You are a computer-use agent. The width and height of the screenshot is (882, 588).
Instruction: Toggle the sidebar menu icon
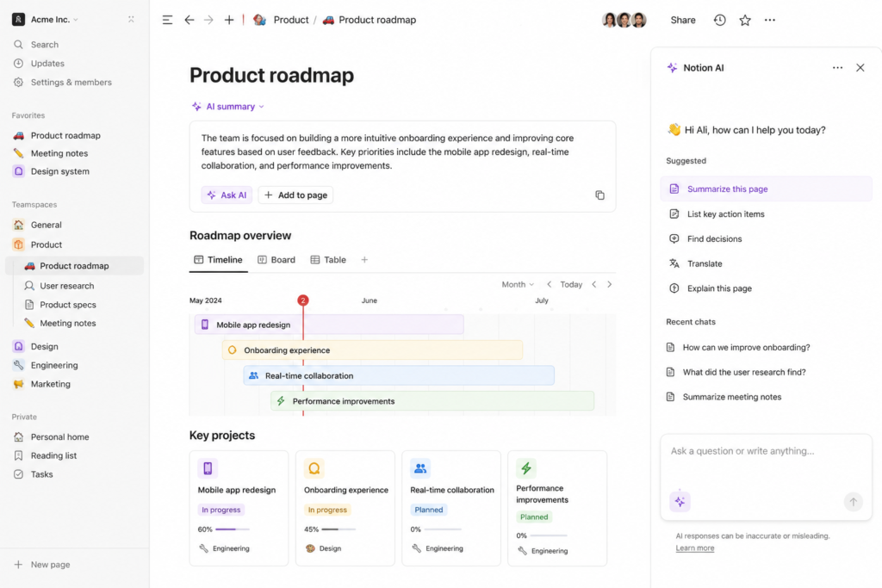pos(167,21)
